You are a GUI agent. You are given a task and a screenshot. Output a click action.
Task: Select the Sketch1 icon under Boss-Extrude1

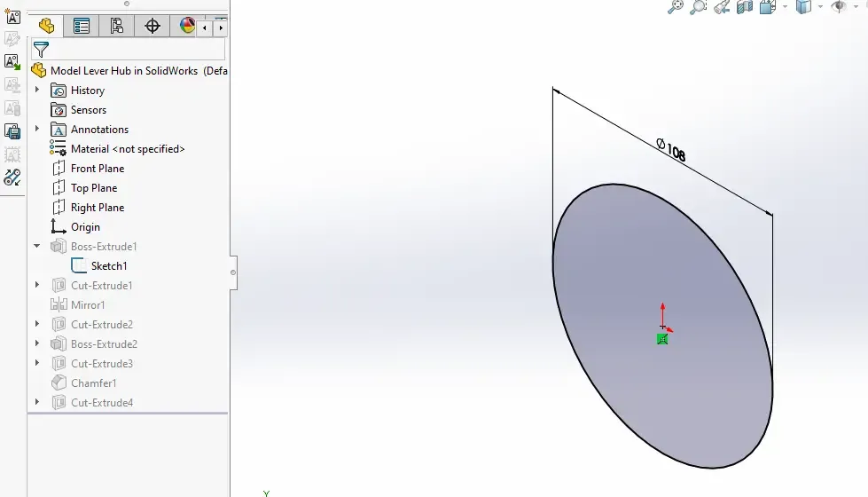click(x=79, y=265)
